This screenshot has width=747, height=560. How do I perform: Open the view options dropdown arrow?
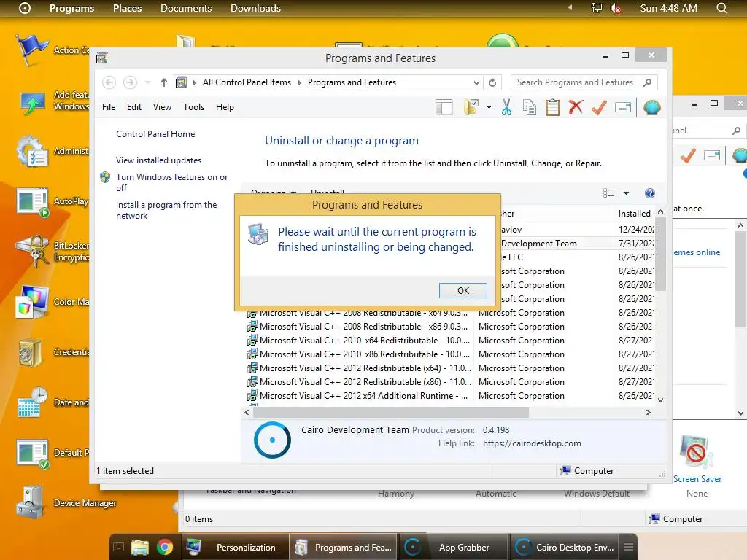[626, 192]
